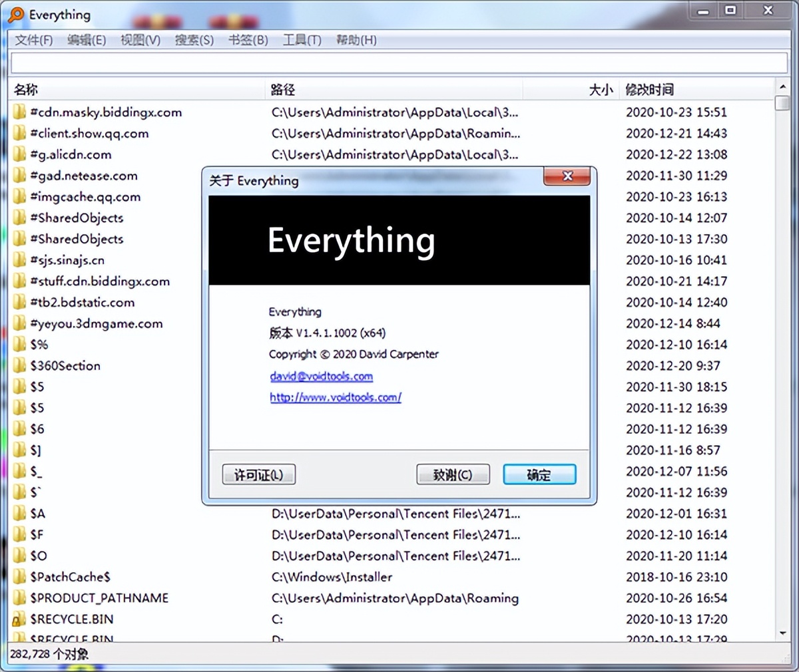Screen dimensions: 799x672
Task: Click the $PatchCache$ folder icon
Action: tap(20, 577)
